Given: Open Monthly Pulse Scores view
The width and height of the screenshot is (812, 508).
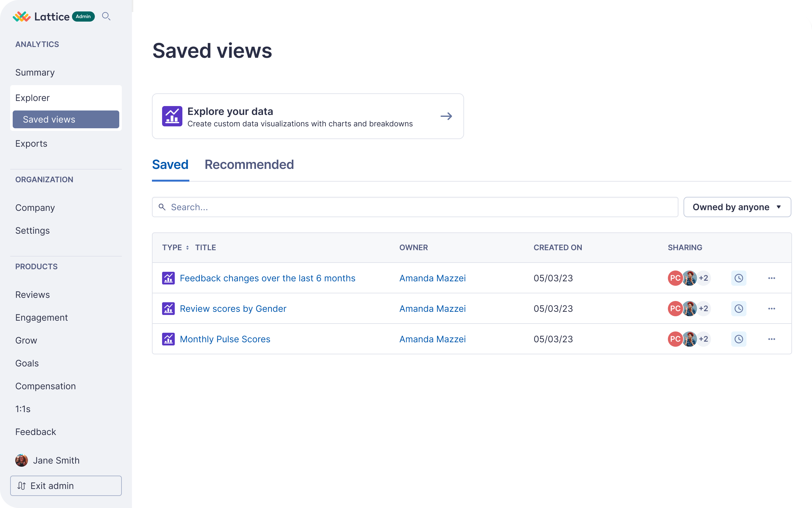Looking at the screenshot, I should point(225,339).
